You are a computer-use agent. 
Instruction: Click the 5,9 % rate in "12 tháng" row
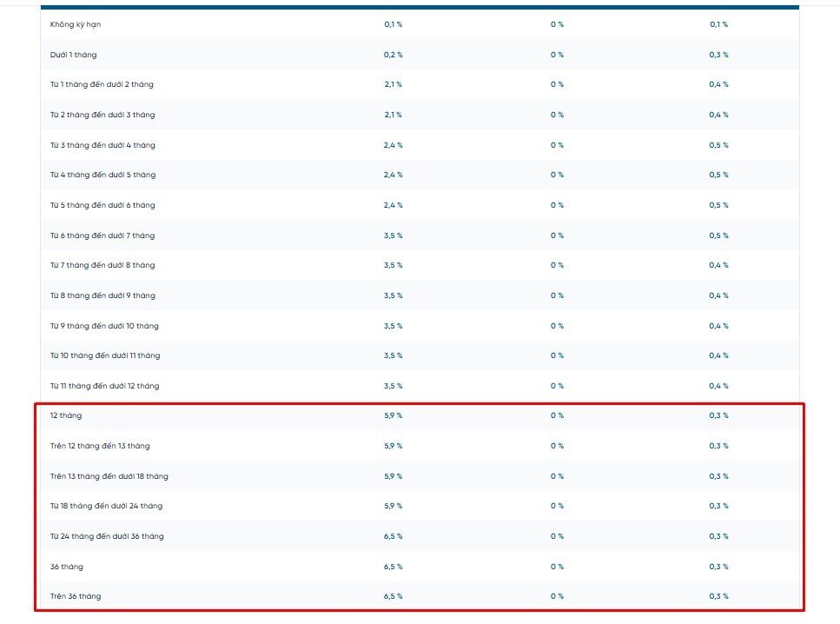tap(393, 415)
